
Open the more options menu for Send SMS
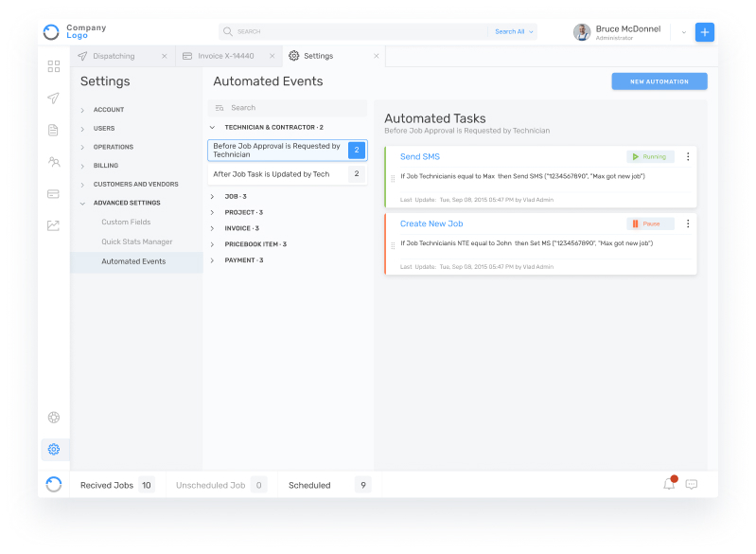click(688, 156)
